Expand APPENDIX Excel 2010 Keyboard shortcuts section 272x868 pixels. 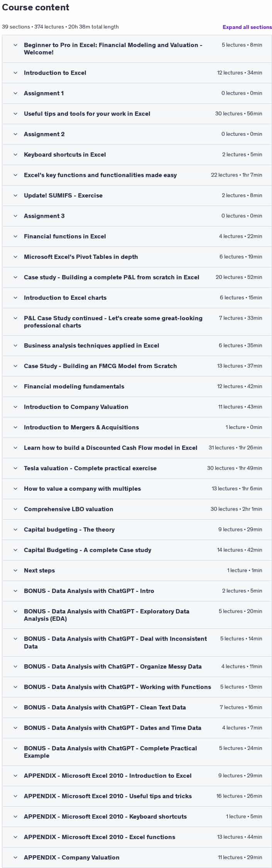[137, 816]
